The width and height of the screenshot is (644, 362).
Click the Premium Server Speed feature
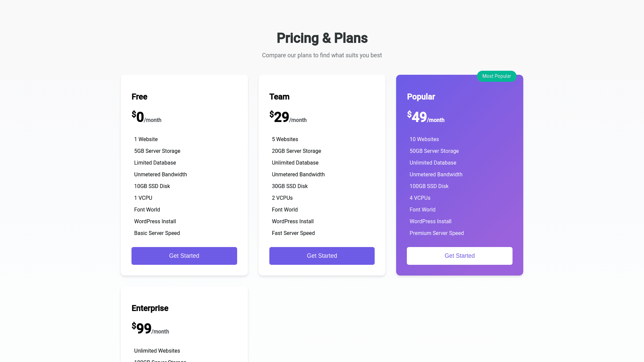coord(436,233)
